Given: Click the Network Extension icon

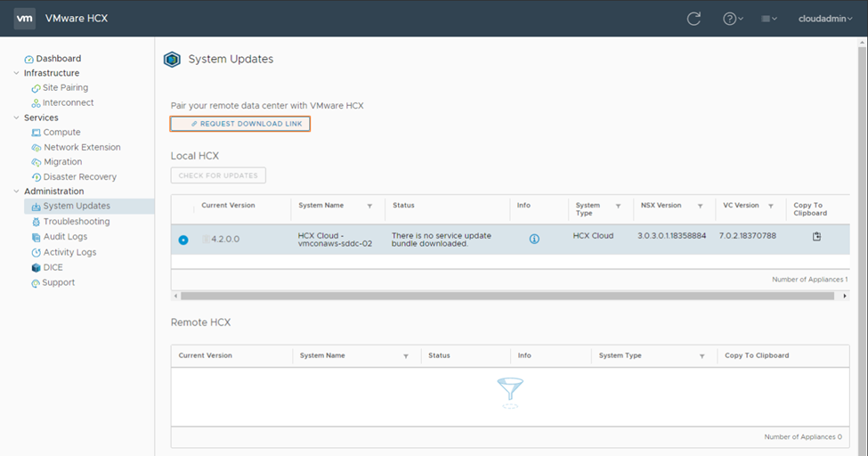Looking at the screenshot, I should (x=36, y=147).
